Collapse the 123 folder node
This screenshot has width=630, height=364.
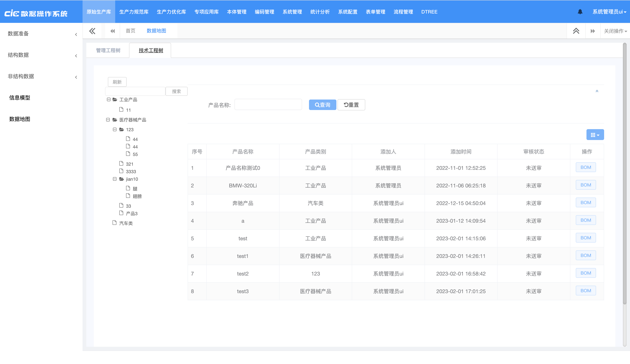114,129
